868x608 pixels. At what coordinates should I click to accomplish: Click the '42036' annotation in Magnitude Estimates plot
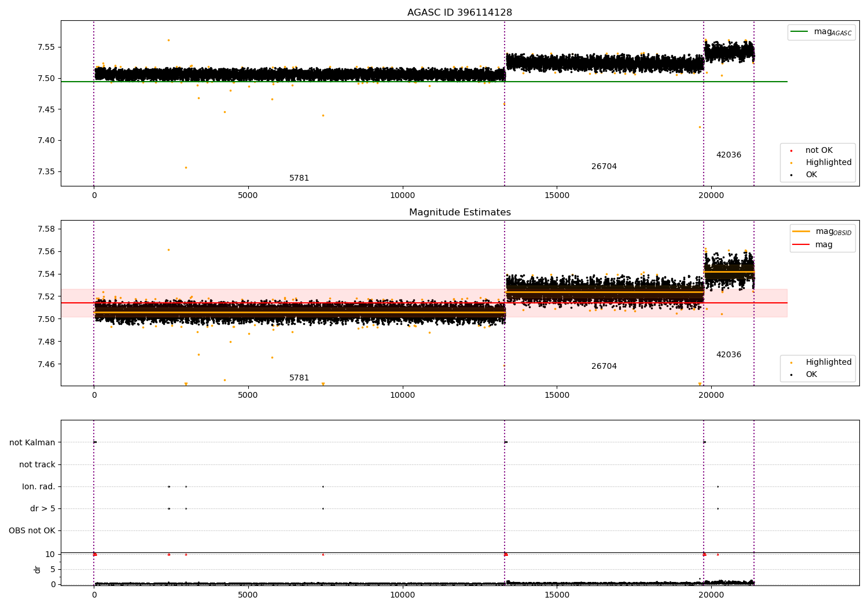coord(729,355)
